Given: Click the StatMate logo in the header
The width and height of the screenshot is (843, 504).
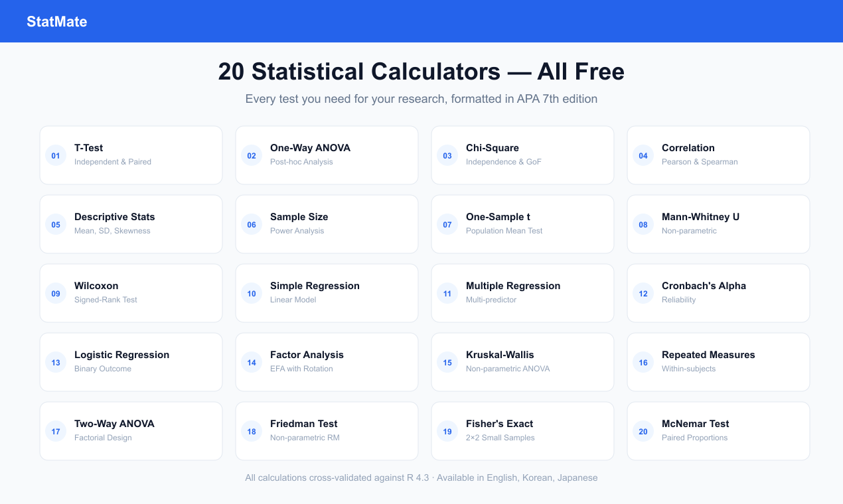Looking at the screenshot, I should pos(57,21).
